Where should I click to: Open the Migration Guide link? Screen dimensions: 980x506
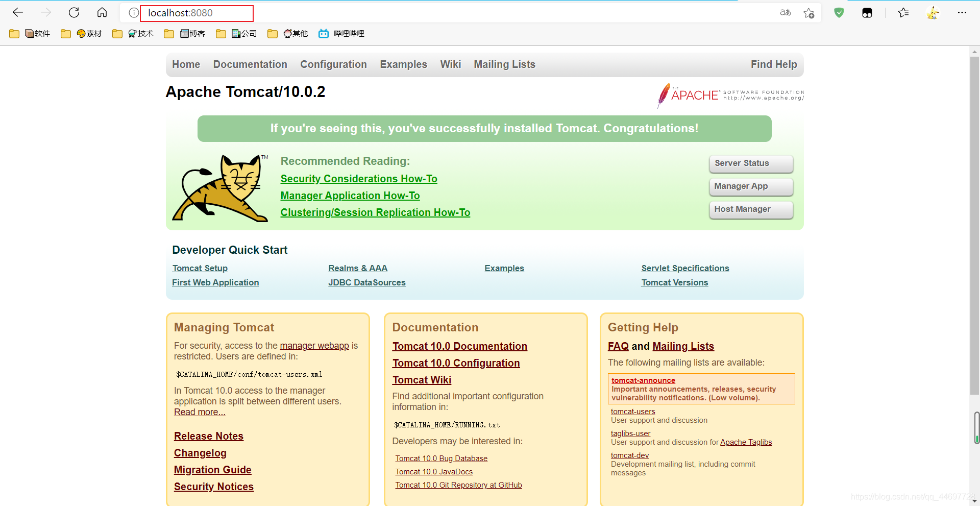point(213,470)
